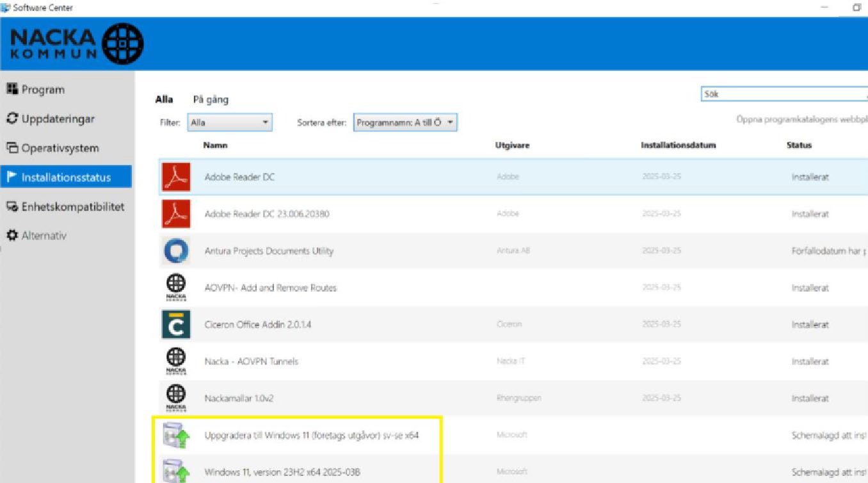Click the Windows 11 version 23H2 icon
The width and height of the screenshot is (868, 483).
coord(175,471)
